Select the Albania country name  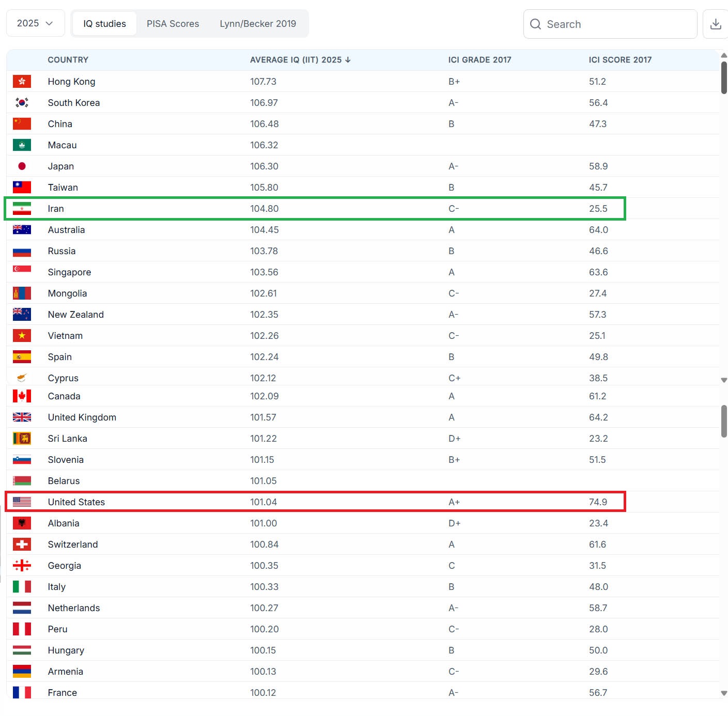click(64, 523)
